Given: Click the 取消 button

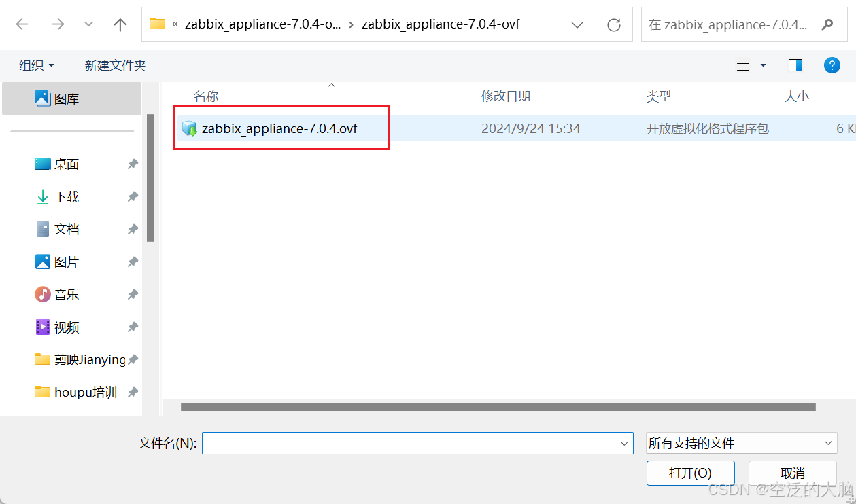Looking at the screenshot, I should (x=793, y=473).
